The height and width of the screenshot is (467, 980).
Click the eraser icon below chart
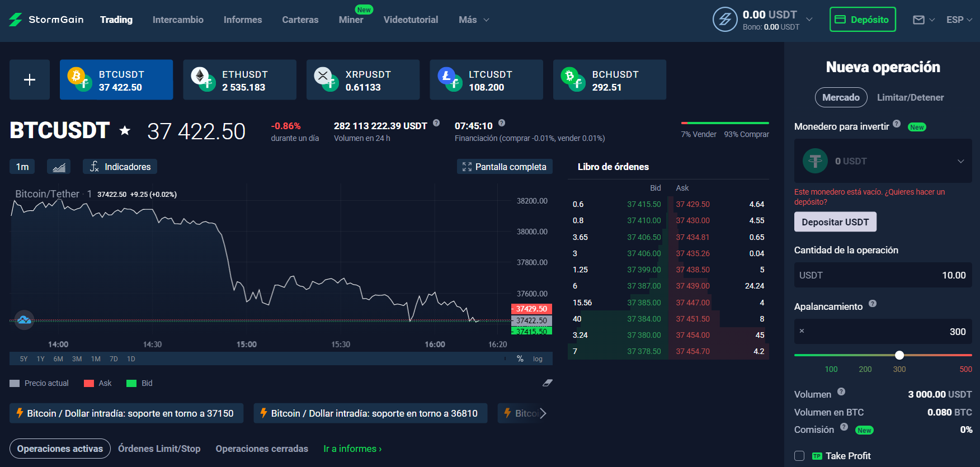[548, 383]
